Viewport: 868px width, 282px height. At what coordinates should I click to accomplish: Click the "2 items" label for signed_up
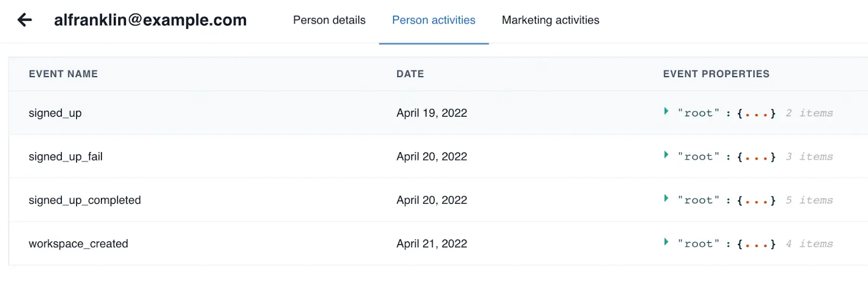pos(809,113)
